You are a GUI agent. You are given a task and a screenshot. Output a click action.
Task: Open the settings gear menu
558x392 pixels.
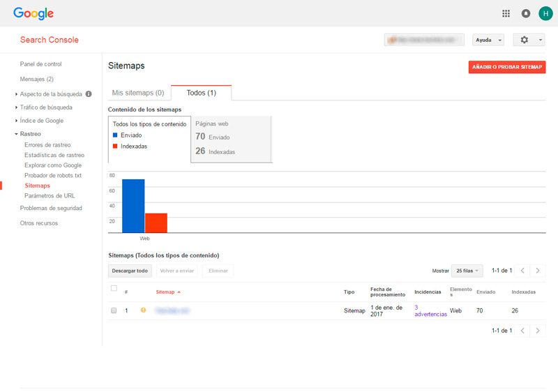(529, 40)
